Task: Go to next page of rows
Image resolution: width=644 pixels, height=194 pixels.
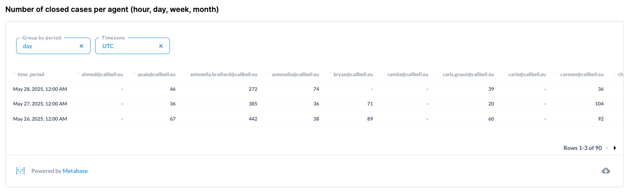Action: click(615, 148)
